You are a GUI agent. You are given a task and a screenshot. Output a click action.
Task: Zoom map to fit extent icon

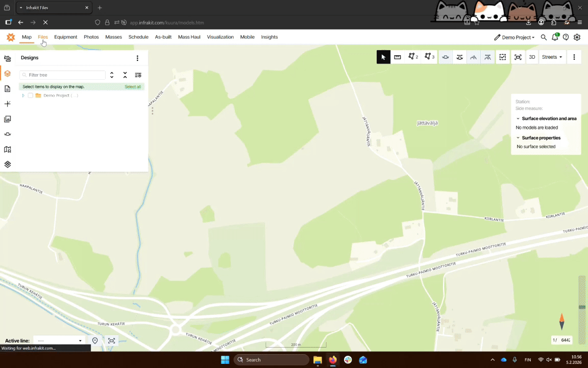(x=518, y=57)
